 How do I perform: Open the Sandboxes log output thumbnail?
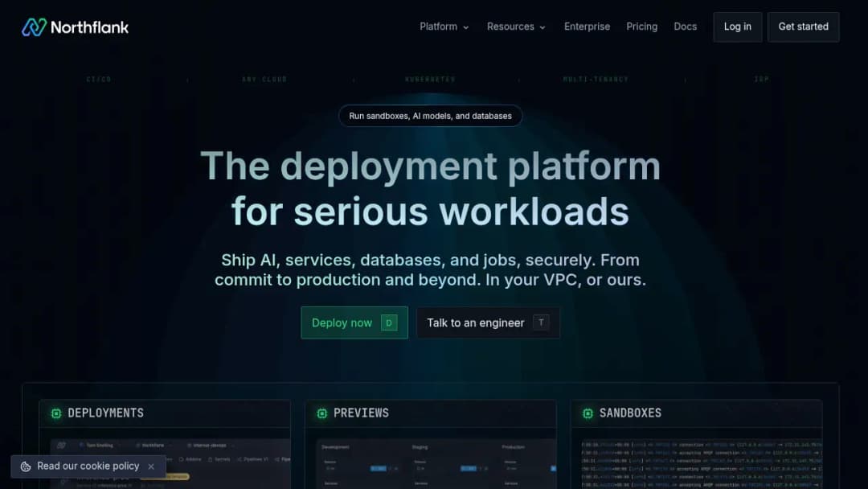tap(702, 463)
